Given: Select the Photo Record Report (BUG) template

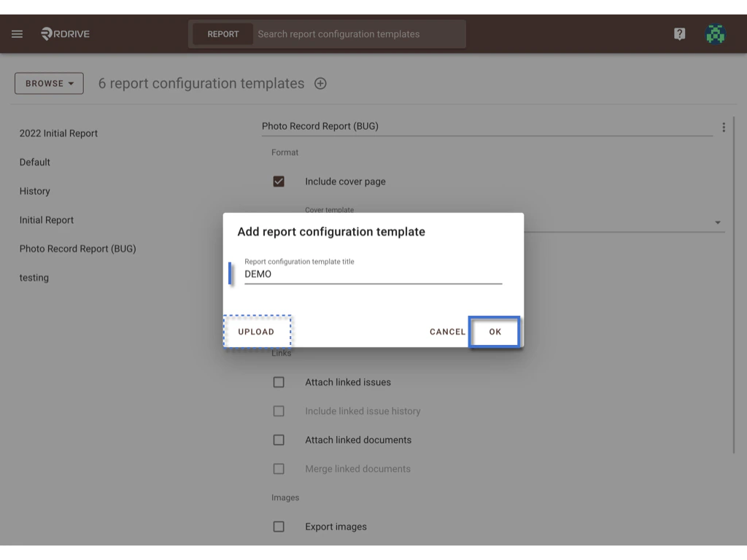Looking at the screenshot, I should 77,249.
